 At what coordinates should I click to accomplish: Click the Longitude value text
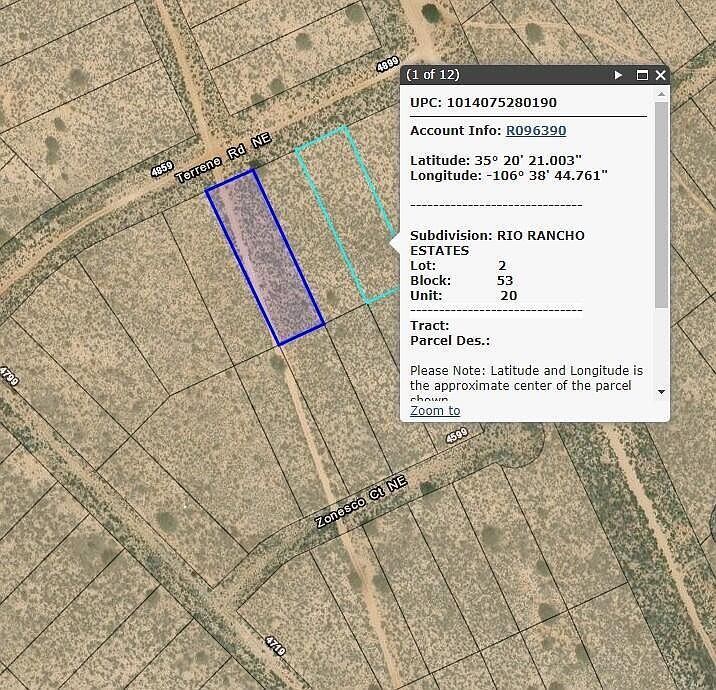[548, 175]
